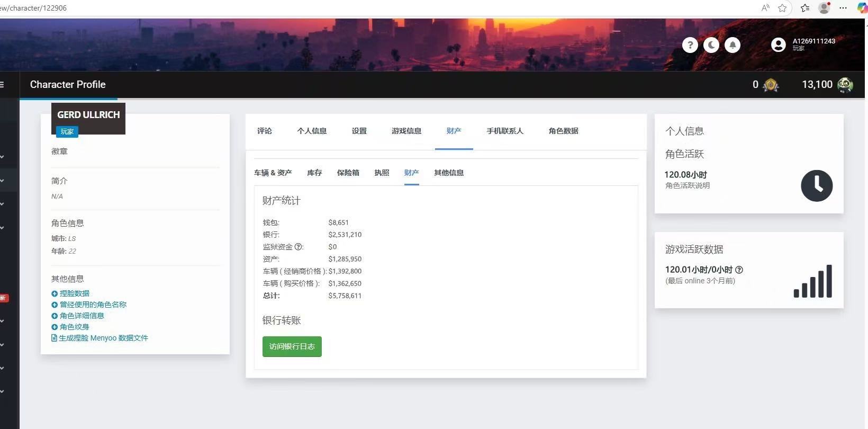Click the gold badge points icon
The width and height of the screenshot is (868, 429).
click(x=771, y=85)
